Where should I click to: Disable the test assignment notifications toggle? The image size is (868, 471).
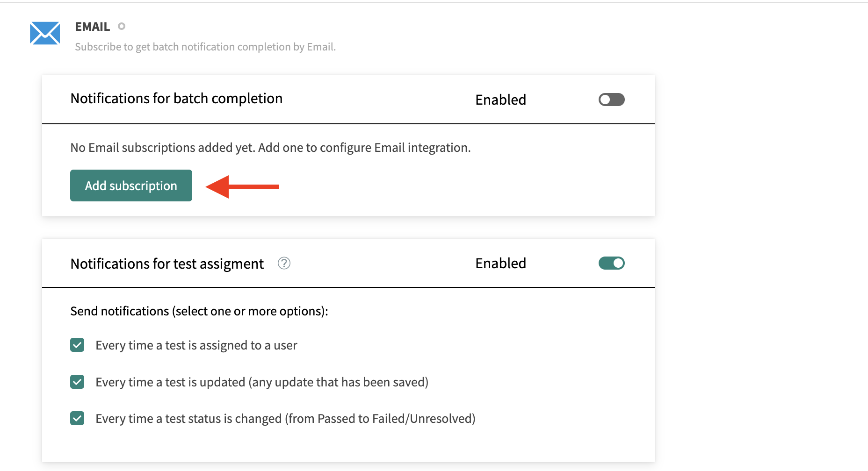(611, 263)
